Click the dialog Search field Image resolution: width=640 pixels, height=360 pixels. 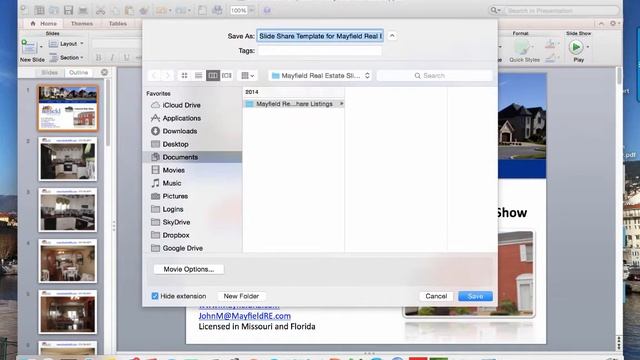coord(435,76)
